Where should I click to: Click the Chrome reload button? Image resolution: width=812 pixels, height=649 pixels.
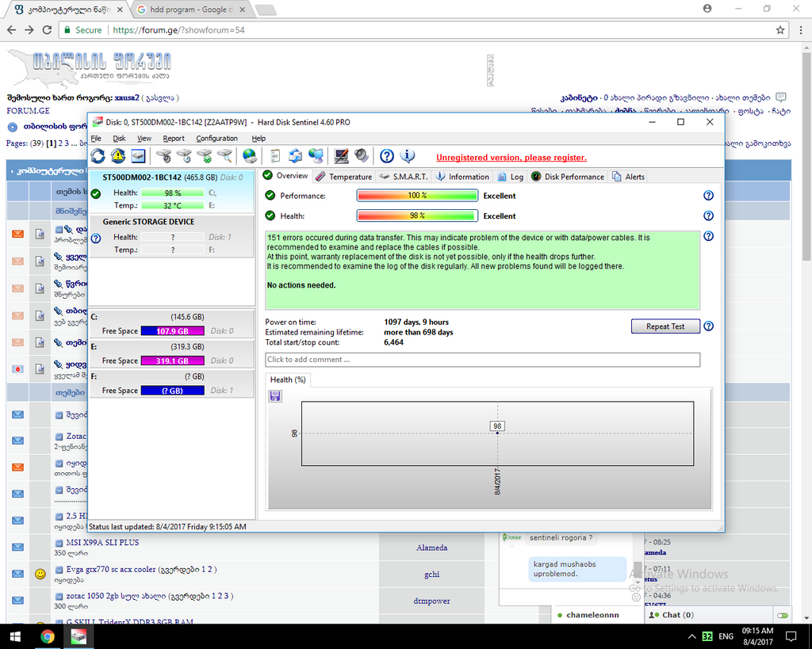pos(47,30)
